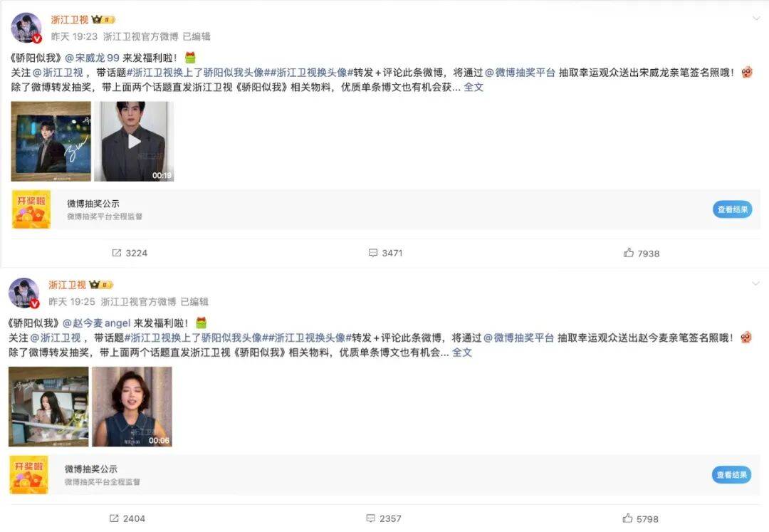
Task: Open the signed photo thumbnail in first post
Action: [x=51, y=142]
